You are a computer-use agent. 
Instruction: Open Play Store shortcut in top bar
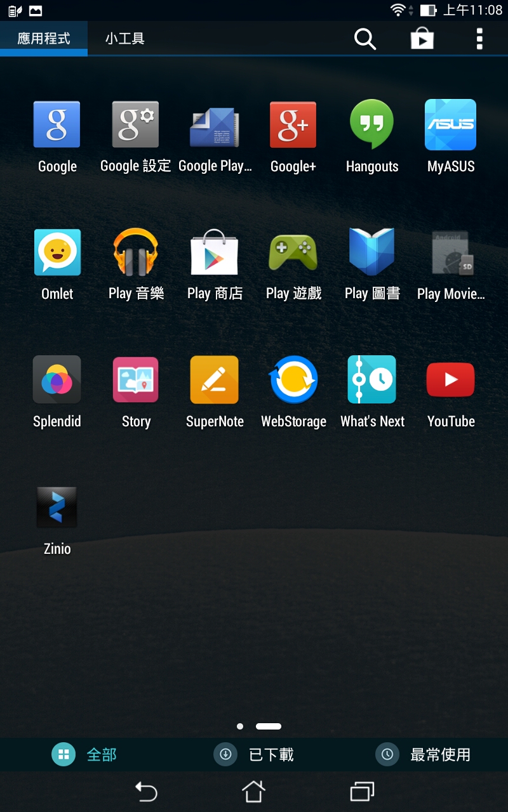click(422, 39)
